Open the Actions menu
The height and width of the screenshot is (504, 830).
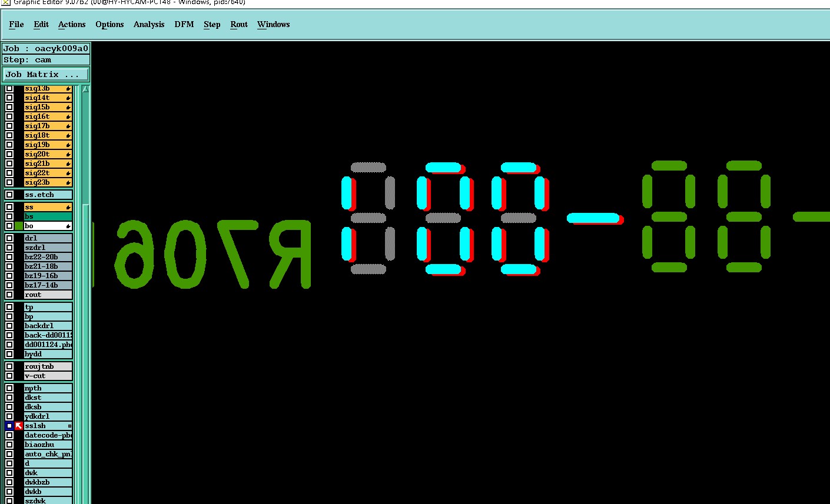(x=72, y=24)
